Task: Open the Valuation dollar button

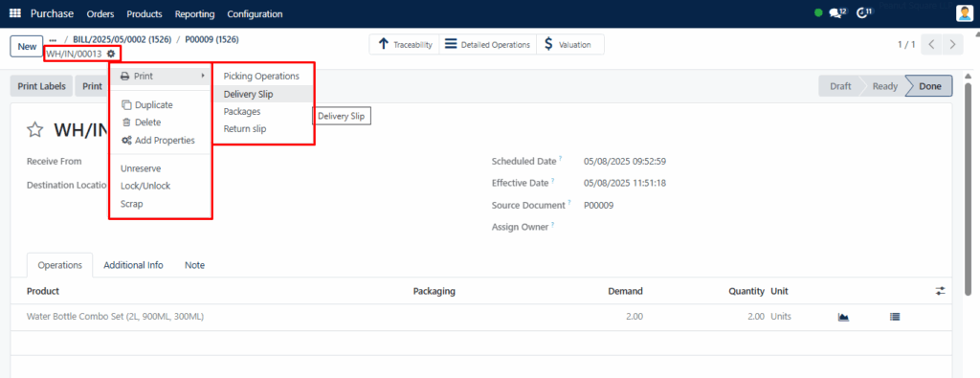Action: coord(570,44)
